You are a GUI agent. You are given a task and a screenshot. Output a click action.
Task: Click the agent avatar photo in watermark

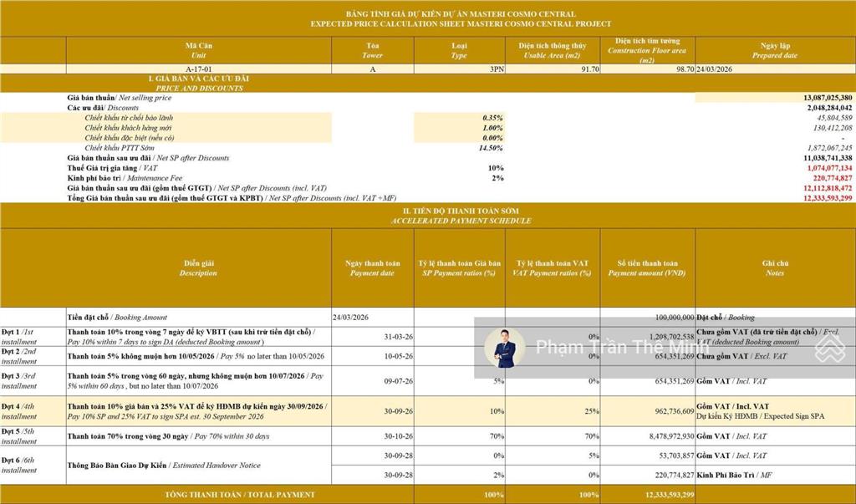coord(505,348)
